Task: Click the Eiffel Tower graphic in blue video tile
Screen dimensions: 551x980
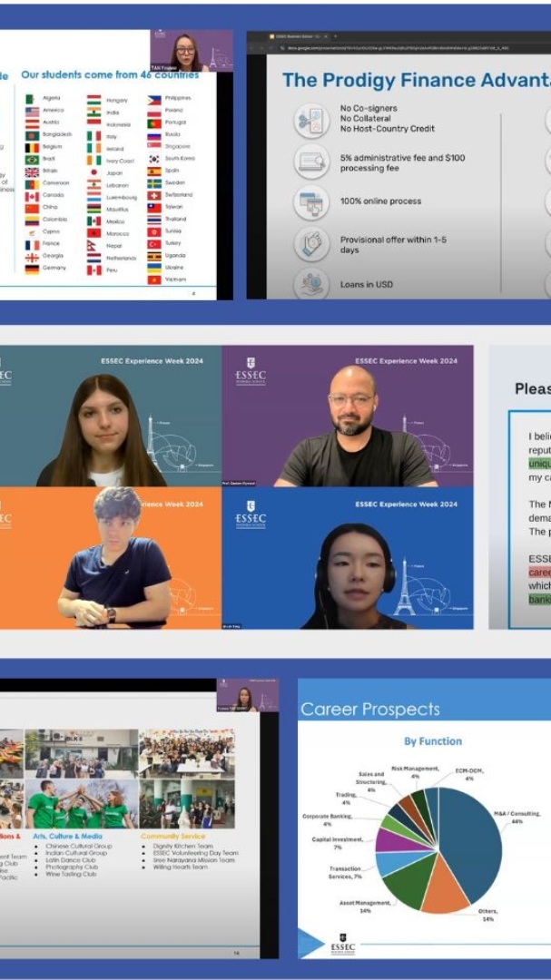Action: (x=404, y=586)
